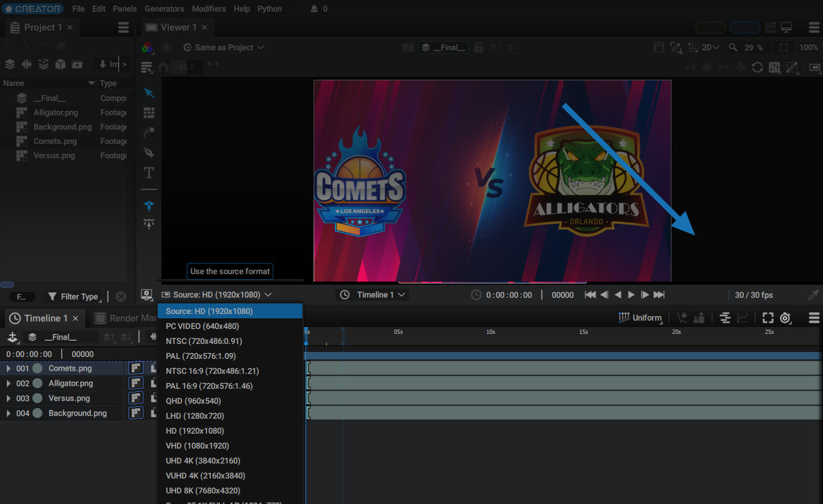Click the 10s mark on timeline ruler

pyautogui.click(x=491, y=332)
